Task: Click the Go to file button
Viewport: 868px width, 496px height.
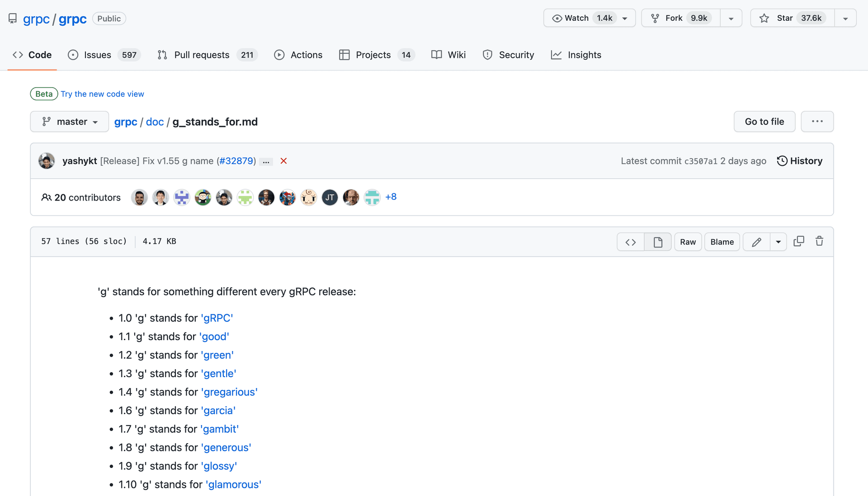Action: pyautogui.click(x=764, y=122)
